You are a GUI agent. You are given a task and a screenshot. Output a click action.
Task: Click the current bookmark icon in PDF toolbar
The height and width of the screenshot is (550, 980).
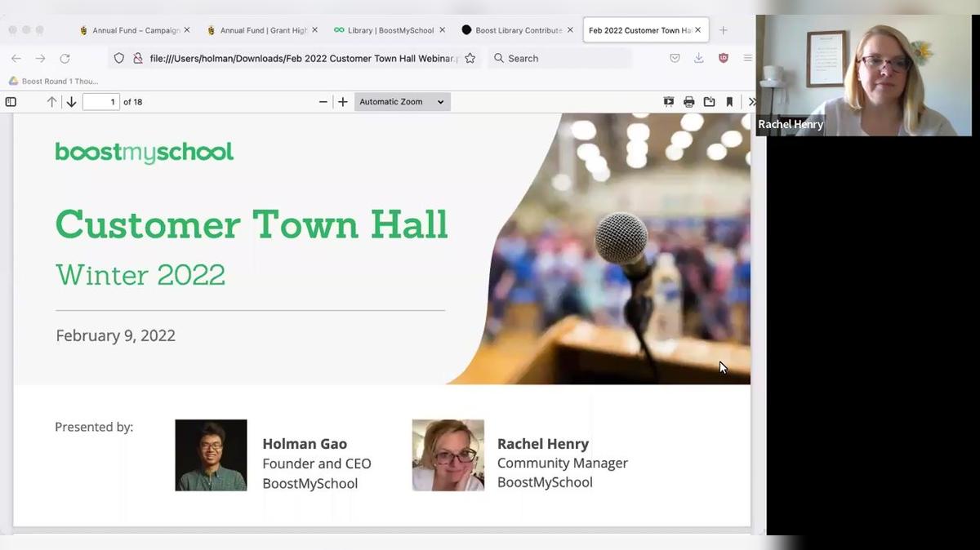[729, 101]
